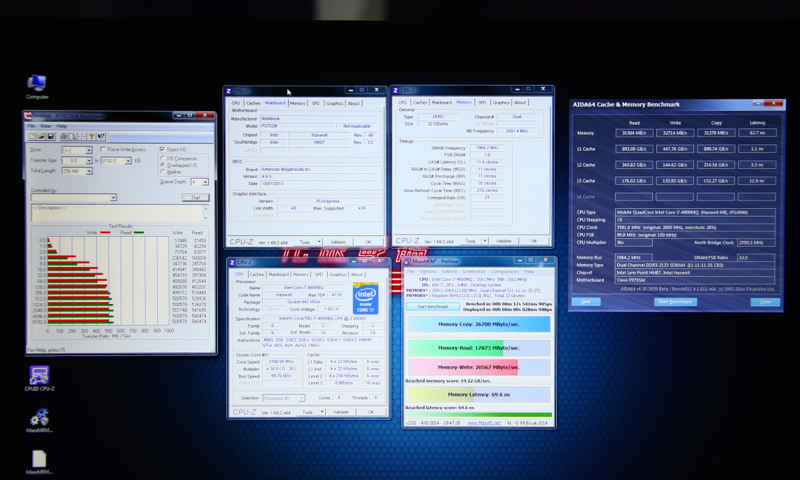Open the MaxxMEM Screenshot menu

473,271
